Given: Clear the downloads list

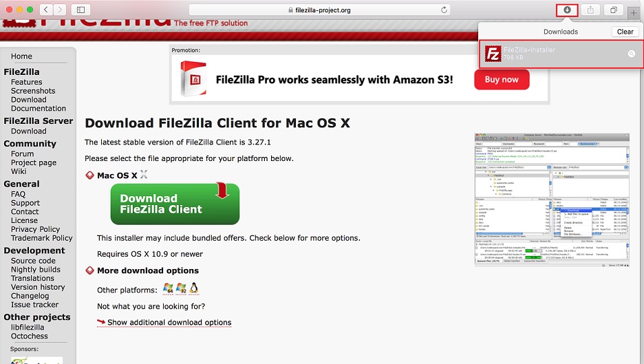Looking at the screenshot, I should tap(625, 32).
